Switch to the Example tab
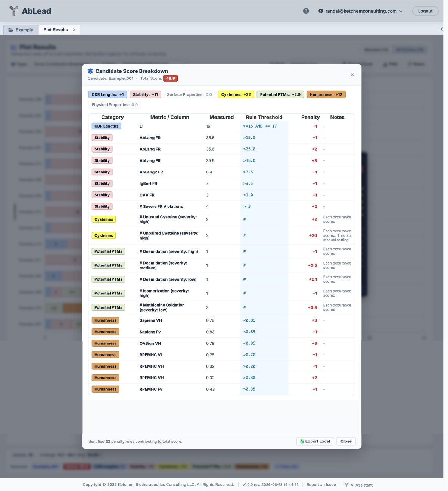The image size is (448, 491). [21, 30]
